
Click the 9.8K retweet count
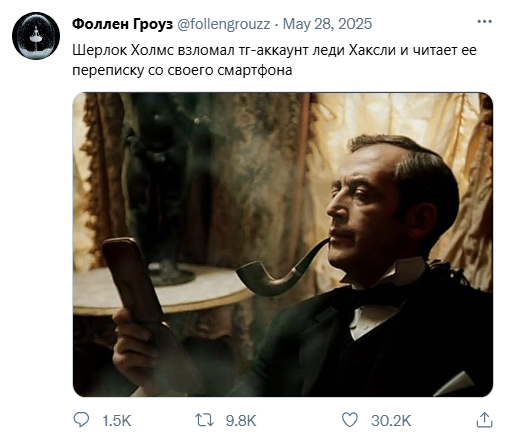(x=241, y=421)
